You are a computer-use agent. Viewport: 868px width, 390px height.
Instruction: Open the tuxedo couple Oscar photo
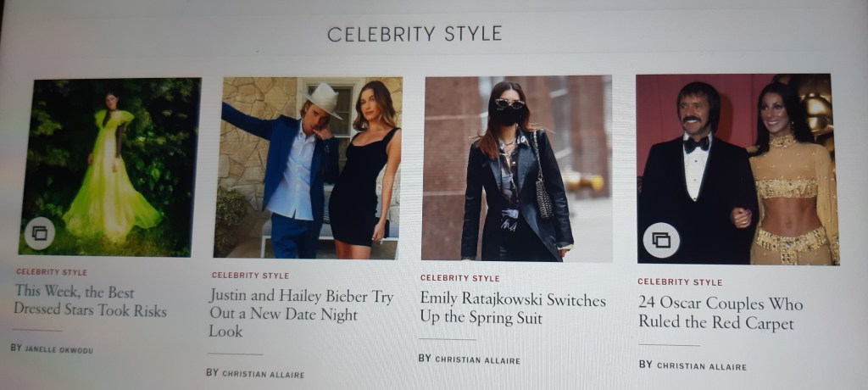[x=737, y=169]
